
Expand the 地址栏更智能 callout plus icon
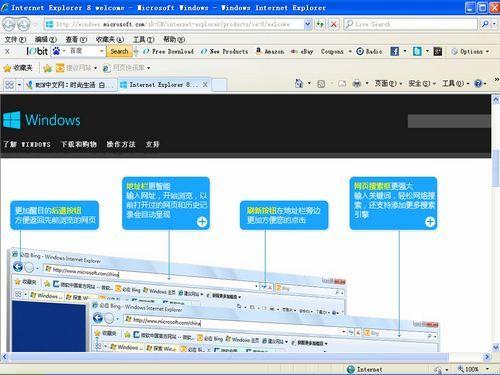coord(202,222)
